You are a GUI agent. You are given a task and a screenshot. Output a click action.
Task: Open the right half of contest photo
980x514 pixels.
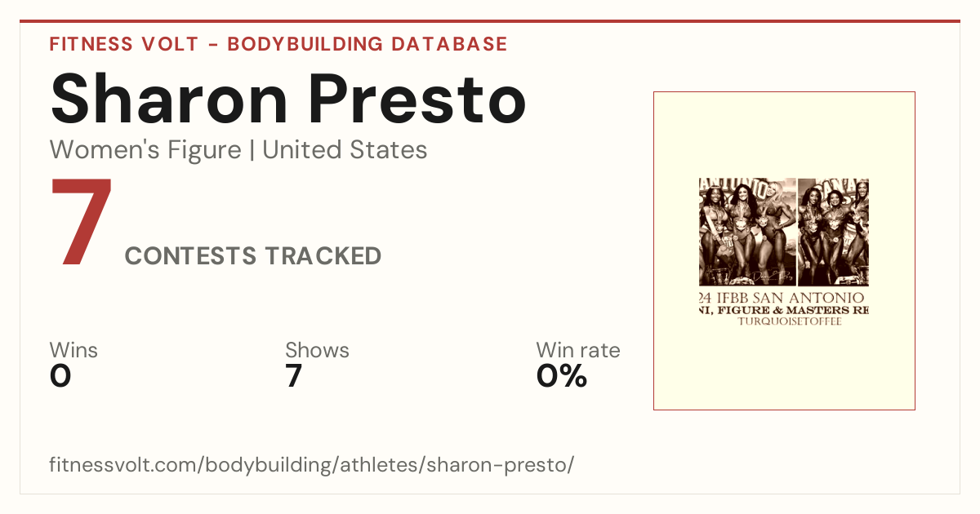pos(834,232)
